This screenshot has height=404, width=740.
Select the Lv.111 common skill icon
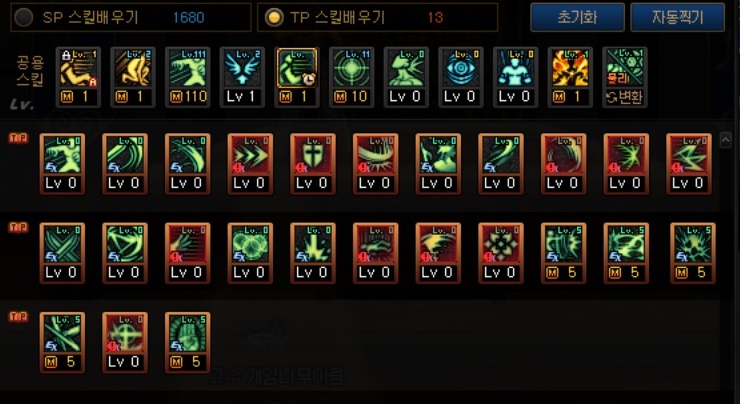click(x=187, y=77)
